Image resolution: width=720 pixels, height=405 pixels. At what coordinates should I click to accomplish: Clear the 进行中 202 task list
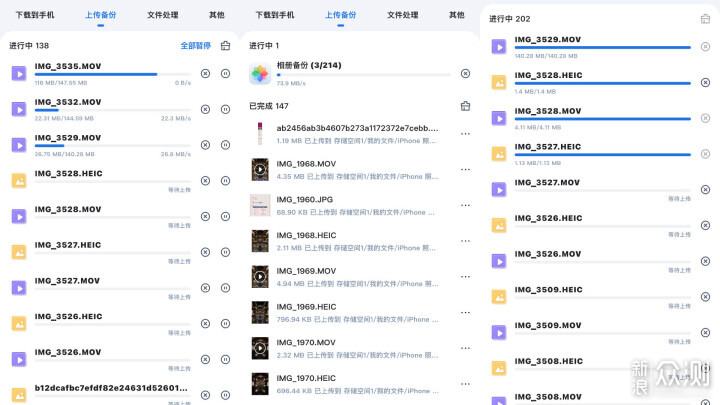click(x=705, y=19)
